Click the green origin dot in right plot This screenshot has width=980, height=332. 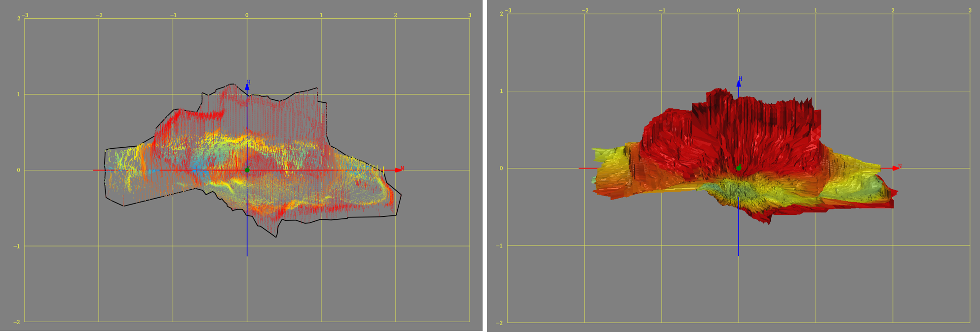(739, 168)
